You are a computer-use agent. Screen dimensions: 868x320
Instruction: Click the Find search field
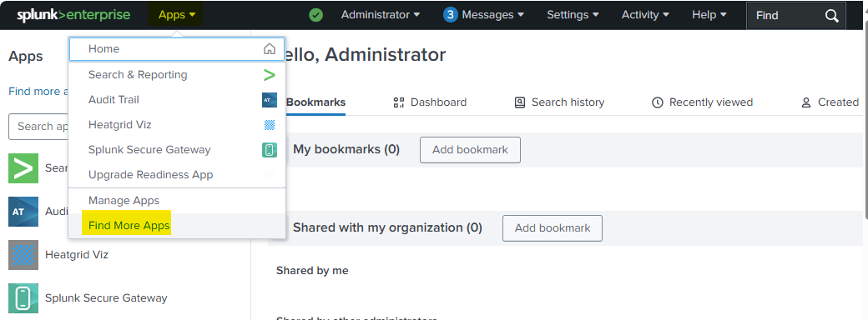tap(796, 16)
